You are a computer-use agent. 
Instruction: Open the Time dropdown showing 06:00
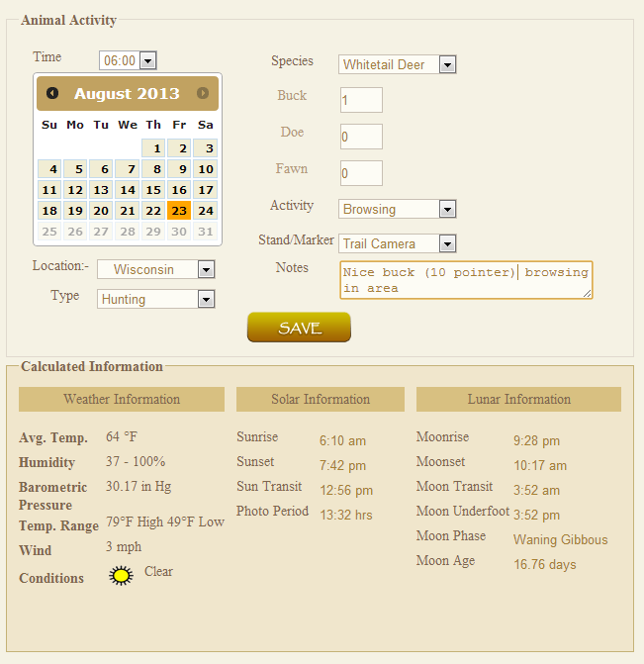(128, 60)
